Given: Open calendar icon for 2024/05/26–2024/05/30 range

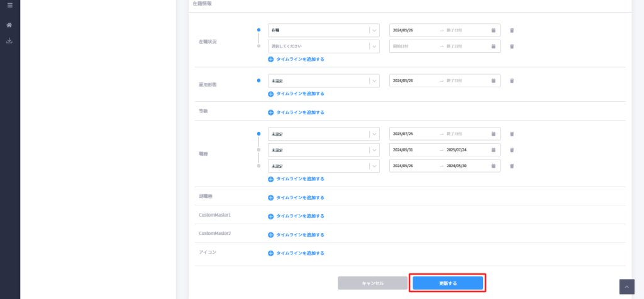Looking at the screenshot, I should (x=493, y=166).
